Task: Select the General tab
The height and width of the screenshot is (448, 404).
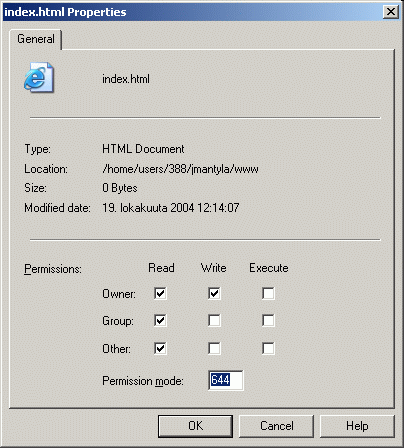Action: pos(36,39)
